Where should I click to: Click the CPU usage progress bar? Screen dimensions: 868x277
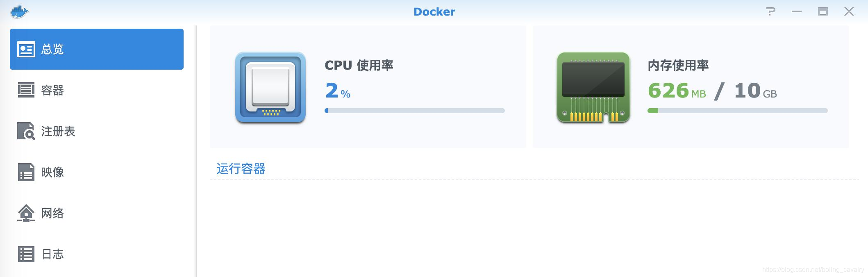414,111
